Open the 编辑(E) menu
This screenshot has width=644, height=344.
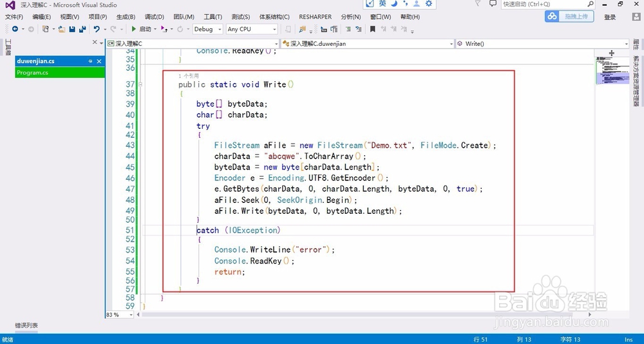(41, 17)
